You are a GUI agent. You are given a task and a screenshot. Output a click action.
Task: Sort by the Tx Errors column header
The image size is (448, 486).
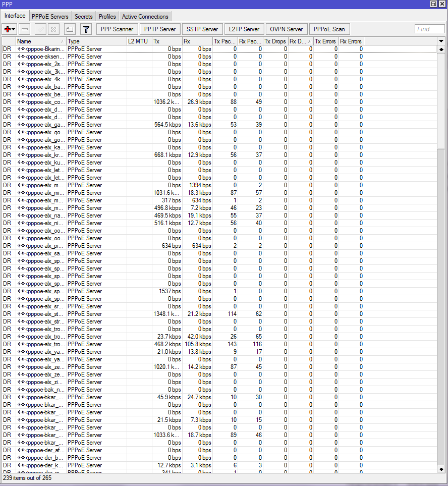pos(325,41)
